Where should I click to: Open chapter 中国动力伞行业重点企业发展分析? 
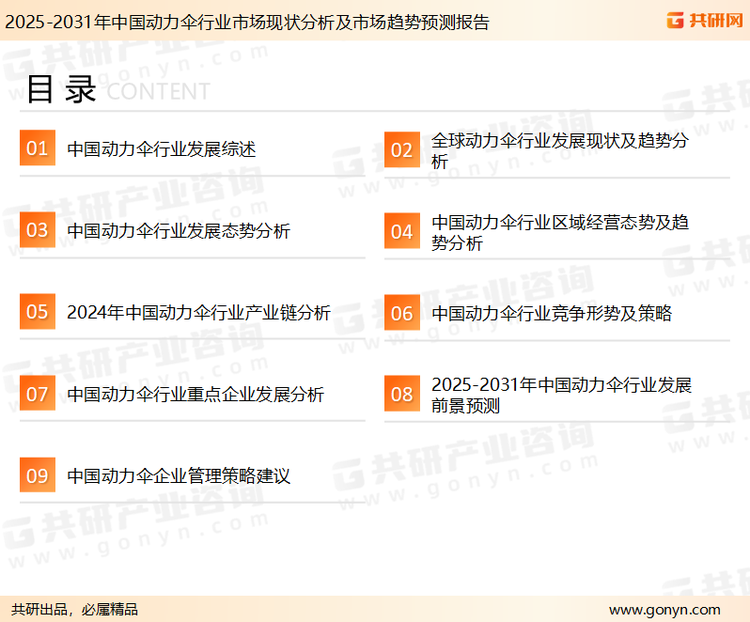tap(195, 394)
